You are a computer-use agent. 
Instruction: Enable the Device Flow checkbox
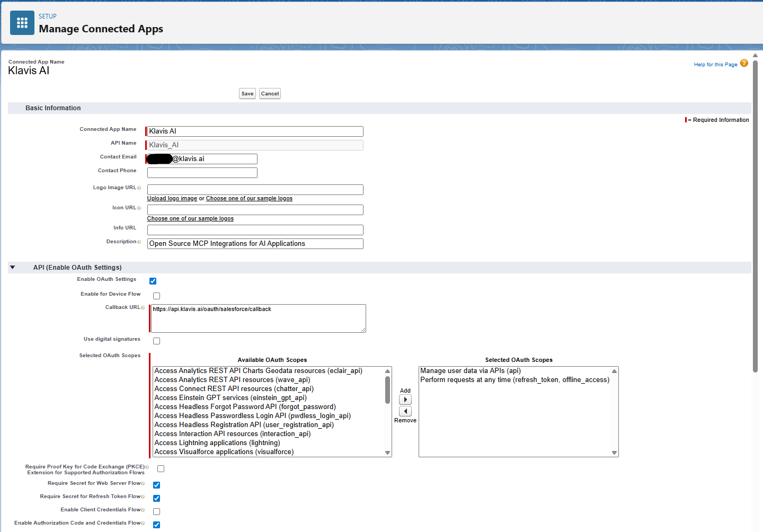(x=156, y=295)
